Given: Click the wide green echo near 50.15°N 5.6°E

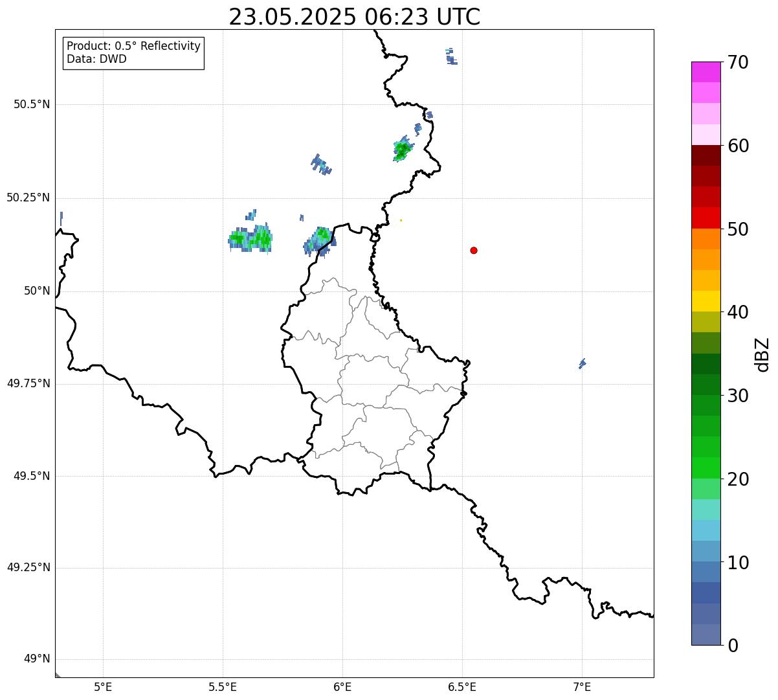Looking at the screenshot, I should point(250,238).
